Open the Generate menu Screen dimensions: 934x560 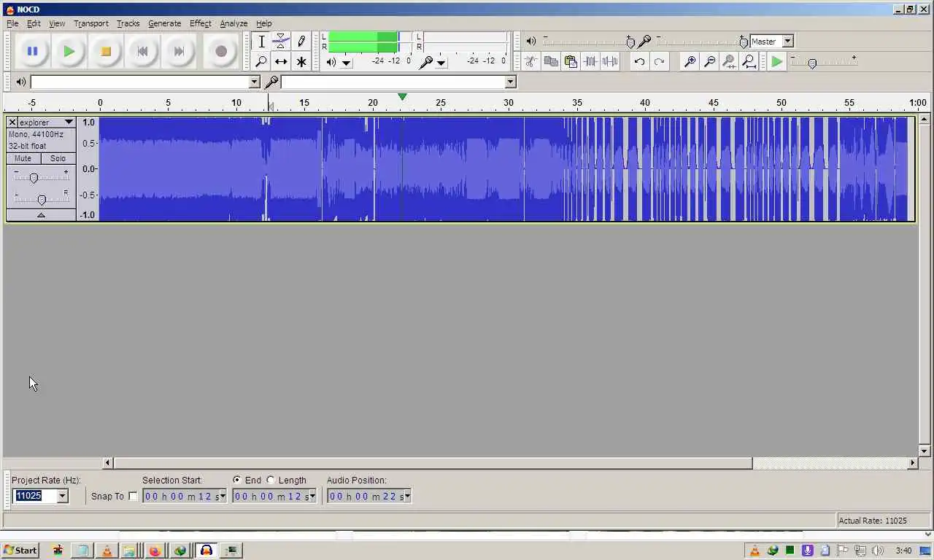[164, 23]
